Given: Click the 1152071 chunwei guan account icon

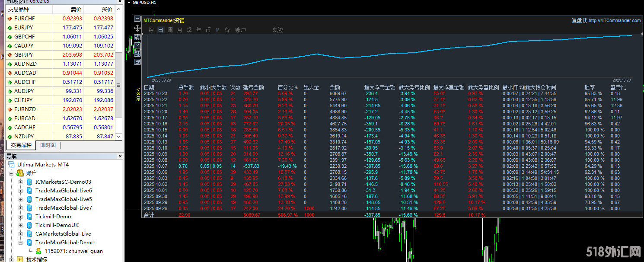Looking at the screenshot, I should click(x=38, y=251).
